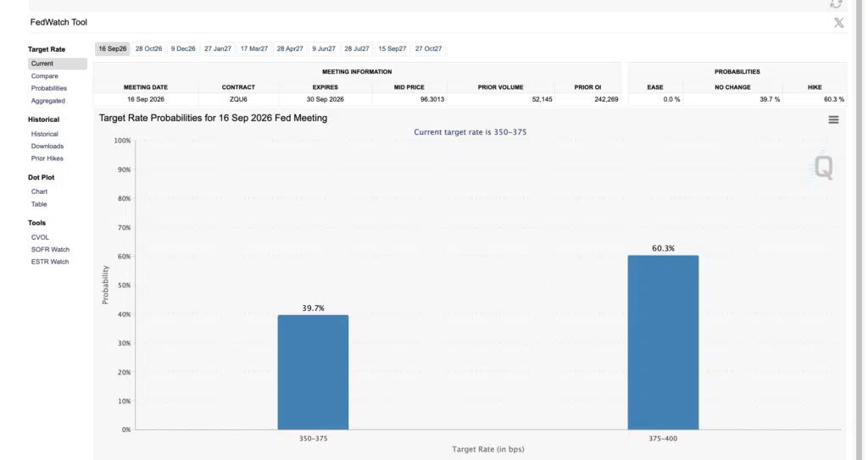Open the Aggregated view in sidebar
This screenshot has height=460, width=868.
pos(48,101)
